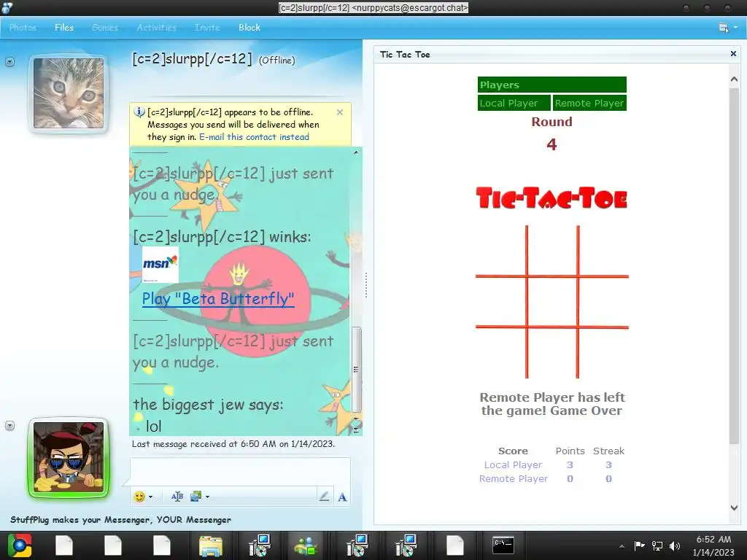Open the Files menu
The height and width of the screenshot is (560, 747).
click(x=64, y=28)
